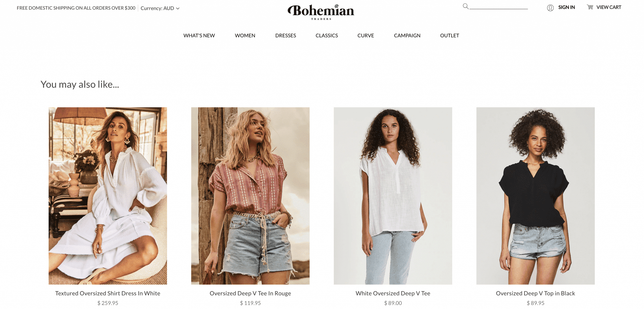The width and height of the screenshot is (644, 309).
Task: Go to the DRESSES category
Action: [286, 36]
